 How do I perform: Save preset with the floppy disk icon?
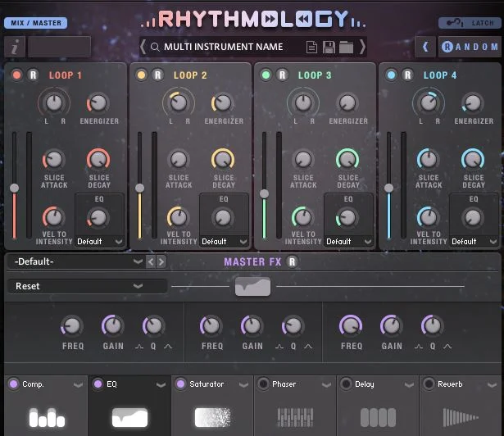pos(329,47)
